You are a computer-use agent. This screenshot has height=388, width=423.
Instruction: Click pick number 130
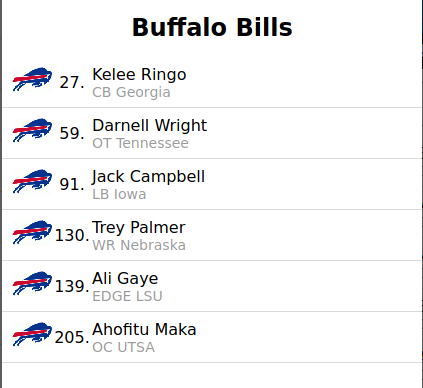[x=72, y=235]
